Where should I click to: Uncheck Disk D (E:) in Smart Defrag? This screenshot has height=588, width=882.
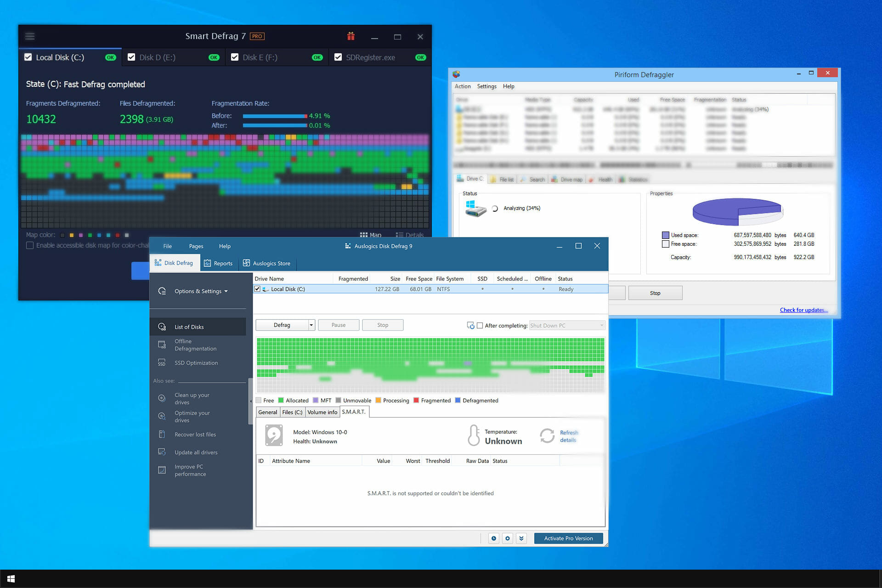(131, 57)
